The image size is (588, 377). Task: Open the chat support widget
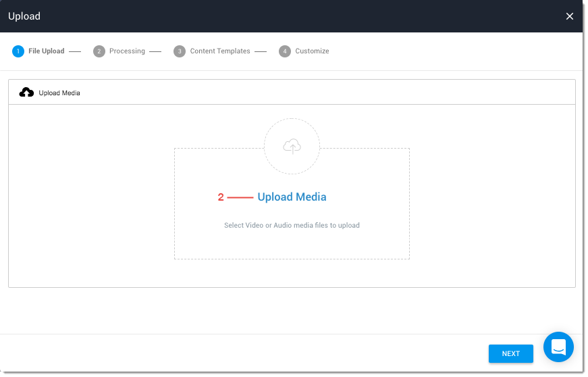558,347
